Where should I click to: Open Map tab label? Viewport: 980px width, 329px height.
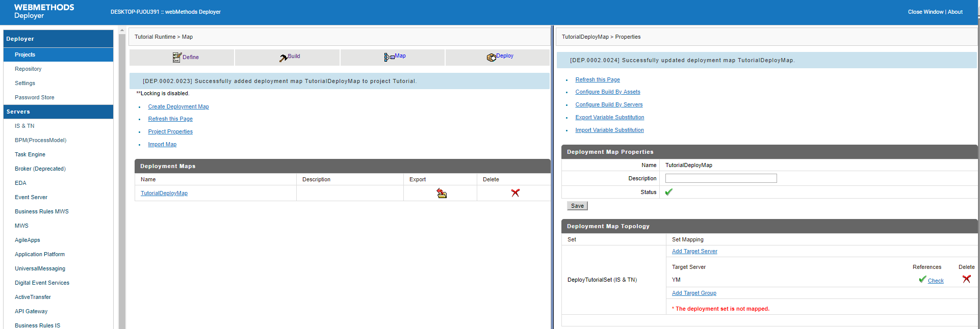coord(400,56)
